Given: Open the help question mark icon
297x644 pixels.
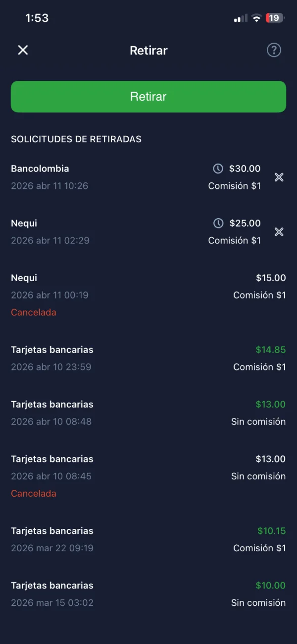Looking at the screenshot, I should pos(274,50).
